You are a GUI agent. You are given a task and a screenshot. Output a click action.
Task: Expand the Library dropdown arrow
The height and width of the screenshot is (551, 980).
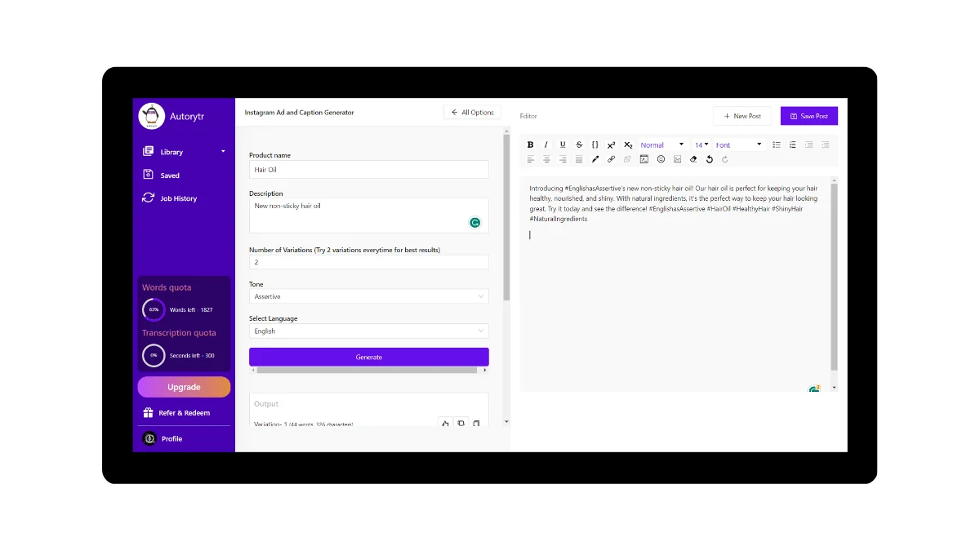(223, 152)
